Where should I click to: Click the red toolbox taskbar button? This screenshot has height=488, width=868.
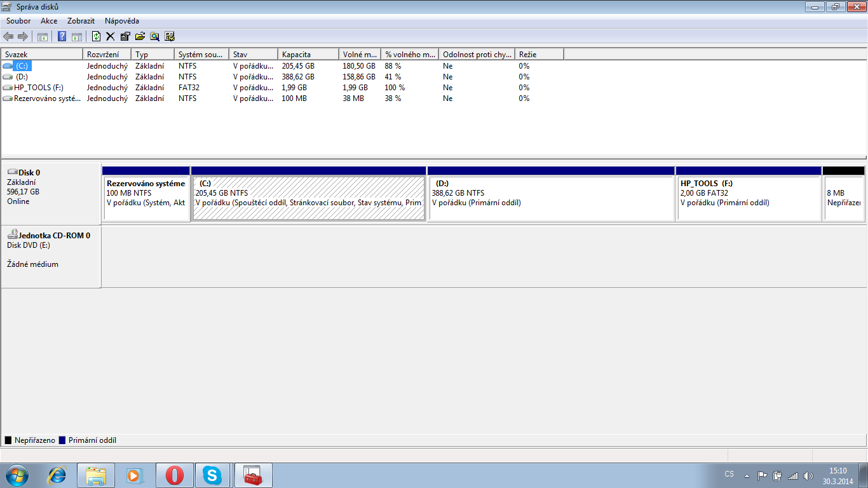[254, 475]
